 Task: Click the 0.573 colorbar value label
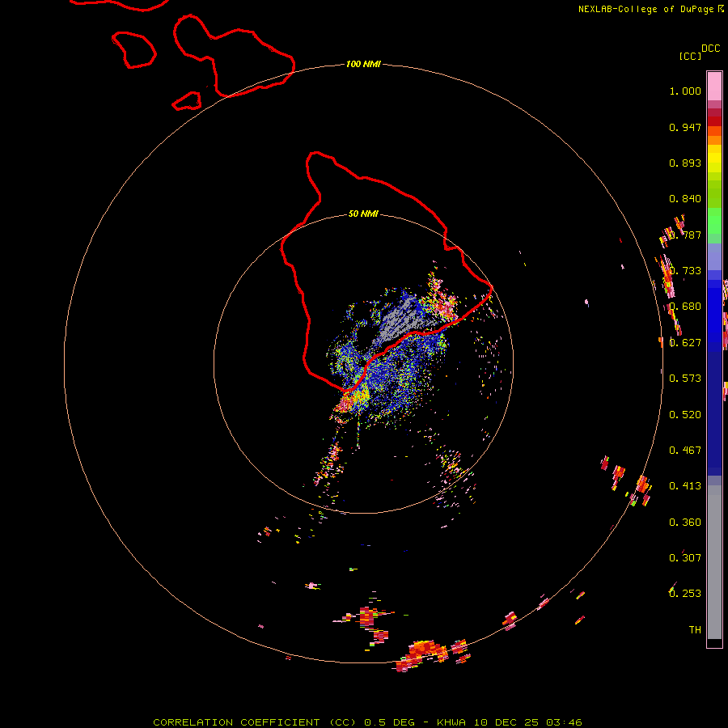685,379
